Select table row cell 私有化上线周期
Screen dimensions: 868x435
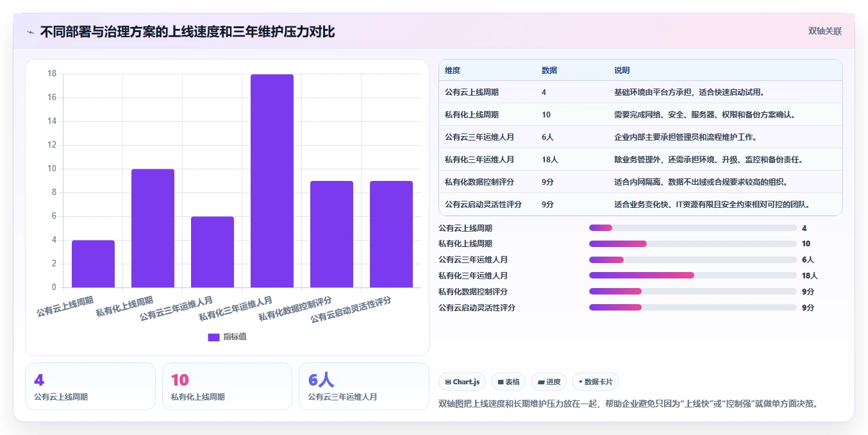(x=472, y=115)
